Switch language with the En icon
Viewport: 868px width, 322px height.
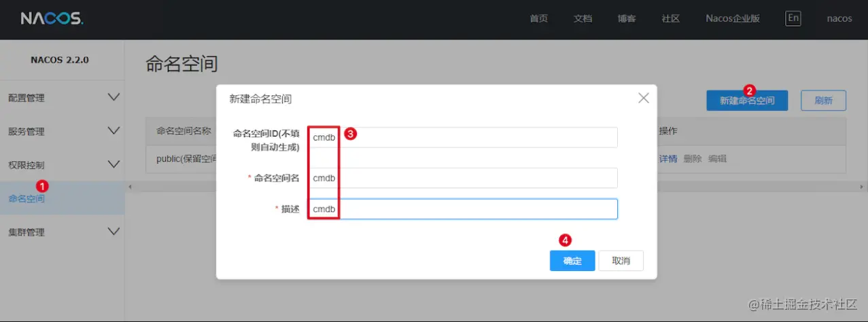tap(793, 18)
